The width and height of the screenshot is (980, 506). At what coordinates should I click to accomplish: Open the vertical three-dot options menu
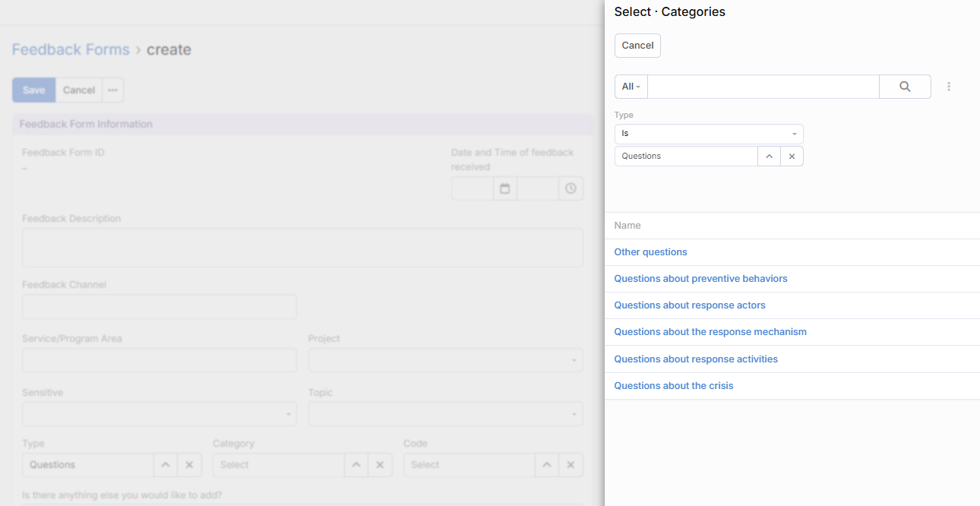click(x=949, y=87)
